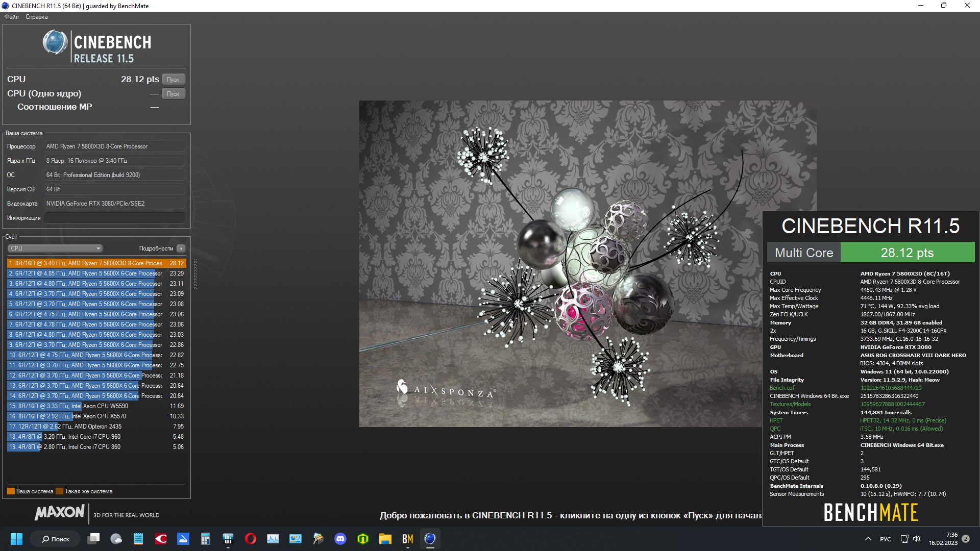This screenshot has width=980, height=551.
Task: Open the Справка menu
Action: (x=36, y=17)
